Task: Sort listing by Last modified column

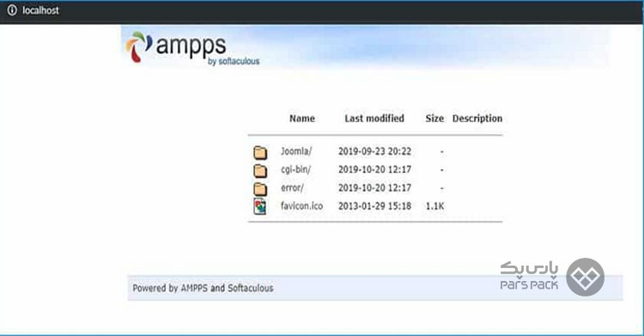Action: [374, 119]
